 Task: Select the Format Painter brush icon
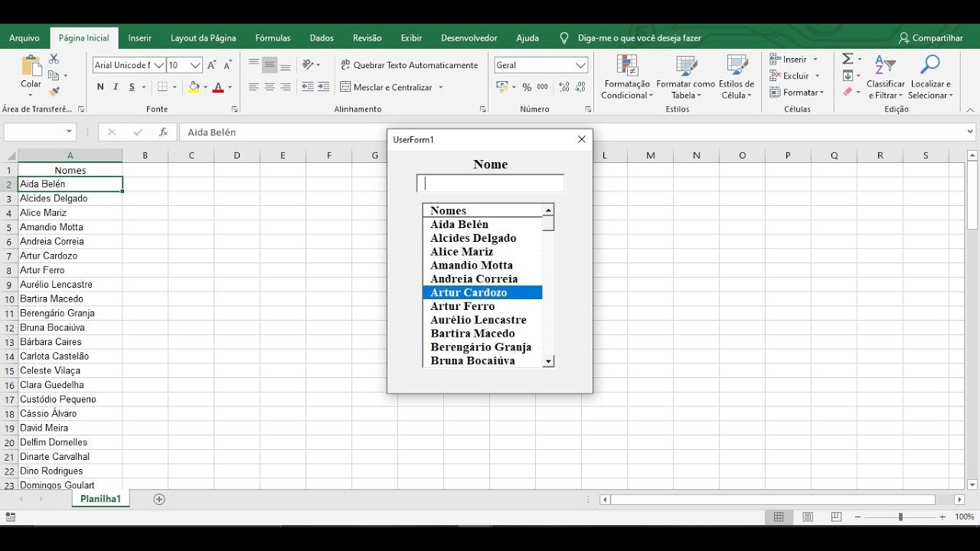pyautogui.click(x=54, y=92)
